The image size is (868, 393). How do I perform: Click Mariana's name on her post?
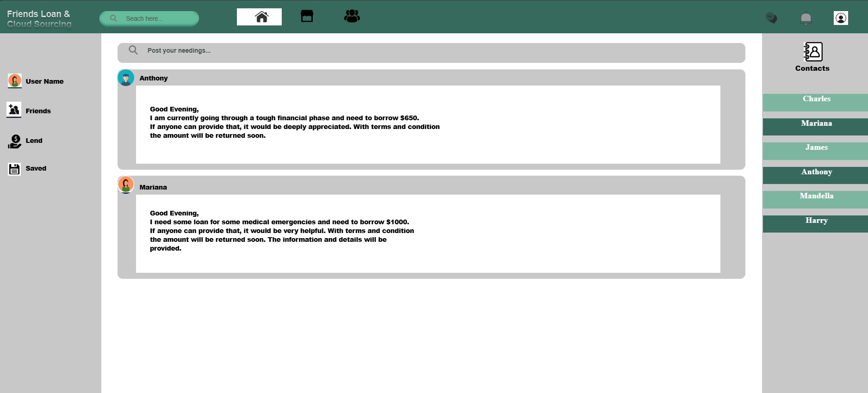(x=153, y=187)
